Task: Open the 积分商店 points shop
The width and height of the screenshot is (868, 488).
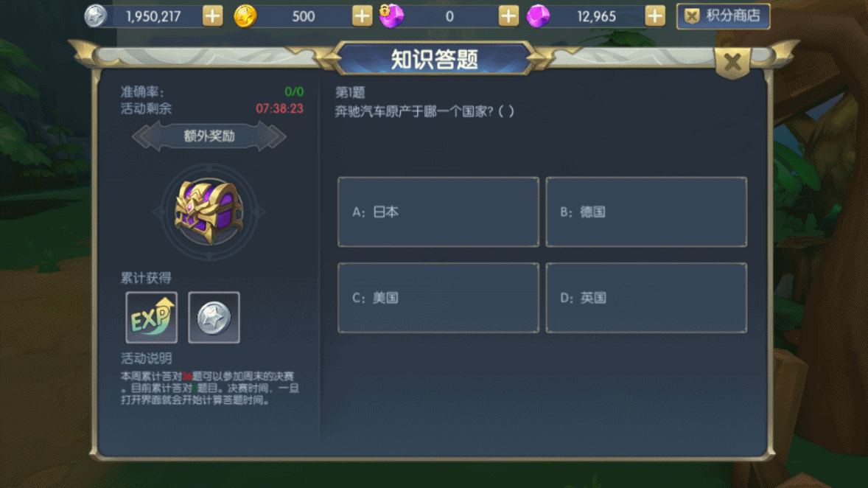Action: pos(723,16)
